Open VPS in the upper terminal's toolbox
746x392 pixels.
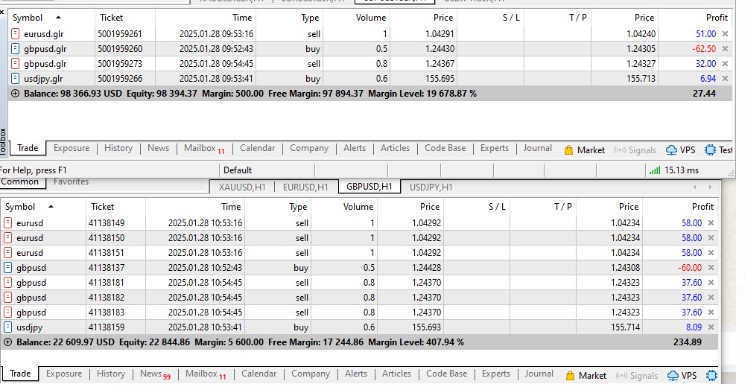[680, 150]
